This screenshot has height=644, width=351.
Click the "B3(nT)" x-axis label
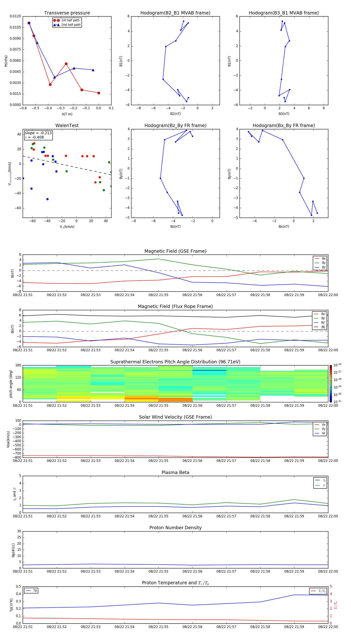[284, 114]
